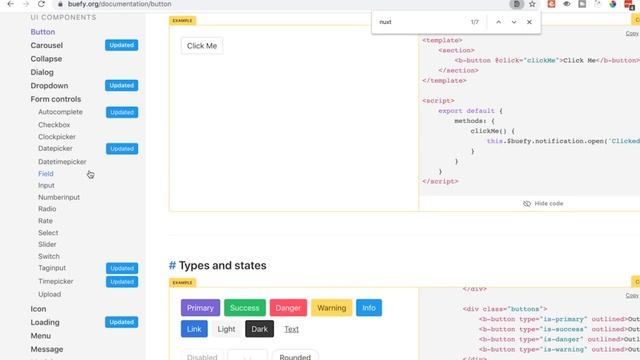Click the underlined Text button
Viewport: 640px width, 360px height.
click(291, 329)
